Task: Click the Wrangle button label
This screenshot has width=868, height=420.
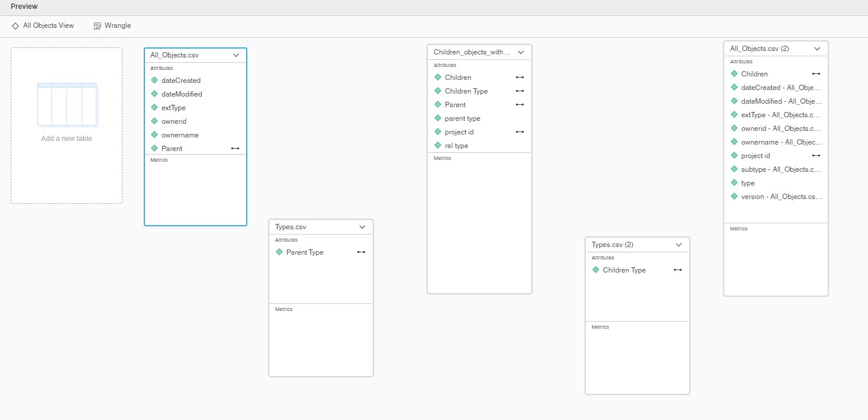Action: 118,26
